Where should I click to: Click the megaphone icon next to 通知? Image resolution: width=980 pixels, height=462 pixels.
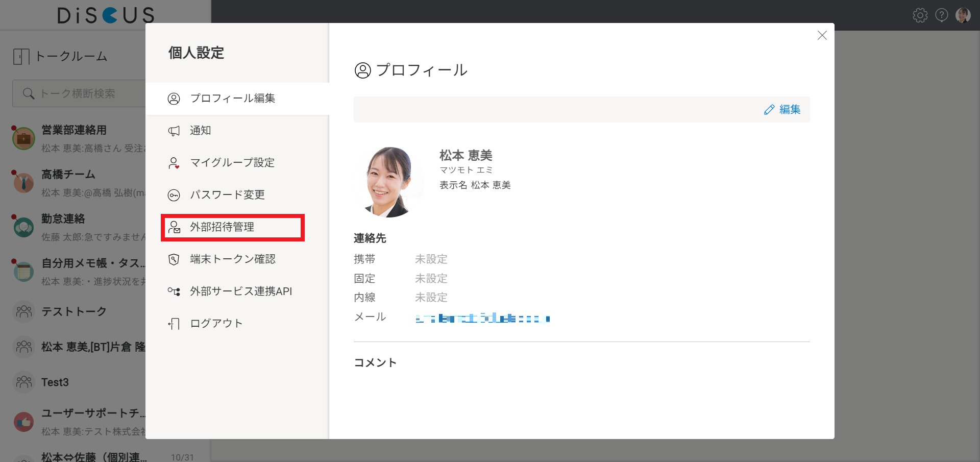[x=174, y=131]
